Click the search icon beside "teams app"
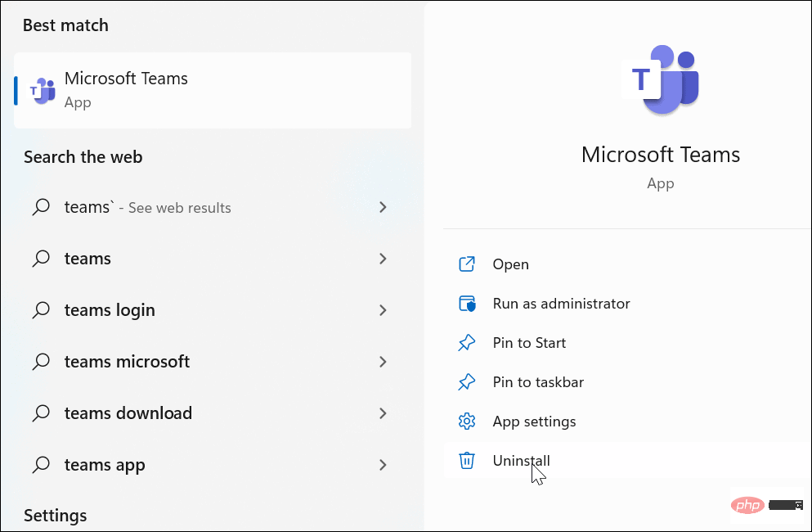This screenshot has height=532, width=812. click(x=41, y=465)
